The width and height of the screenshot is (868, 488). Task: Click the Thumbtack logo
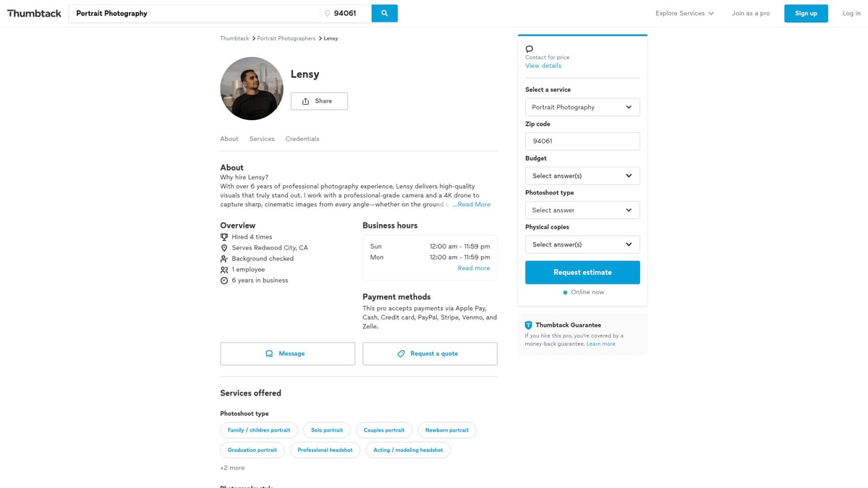[x=34, y=13]
